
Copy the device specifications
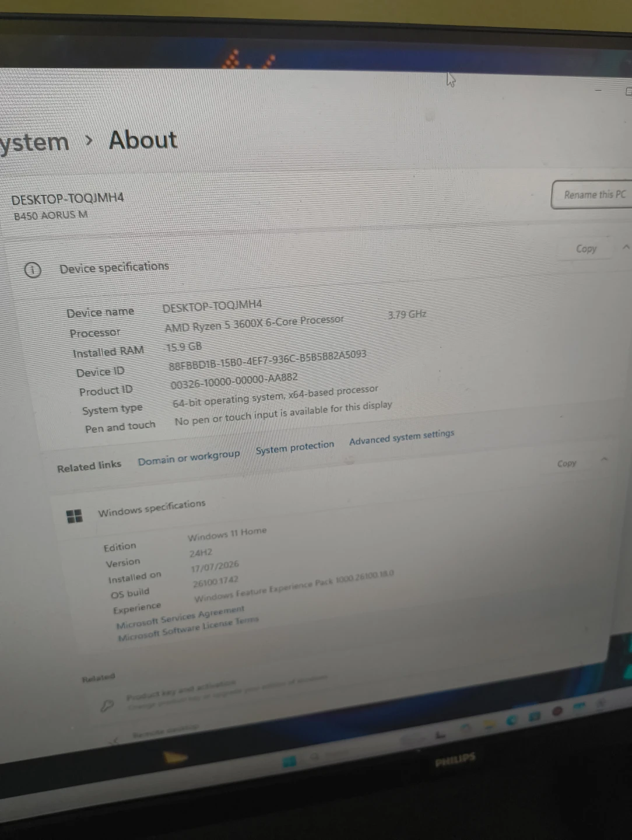(x=586, y=249)
